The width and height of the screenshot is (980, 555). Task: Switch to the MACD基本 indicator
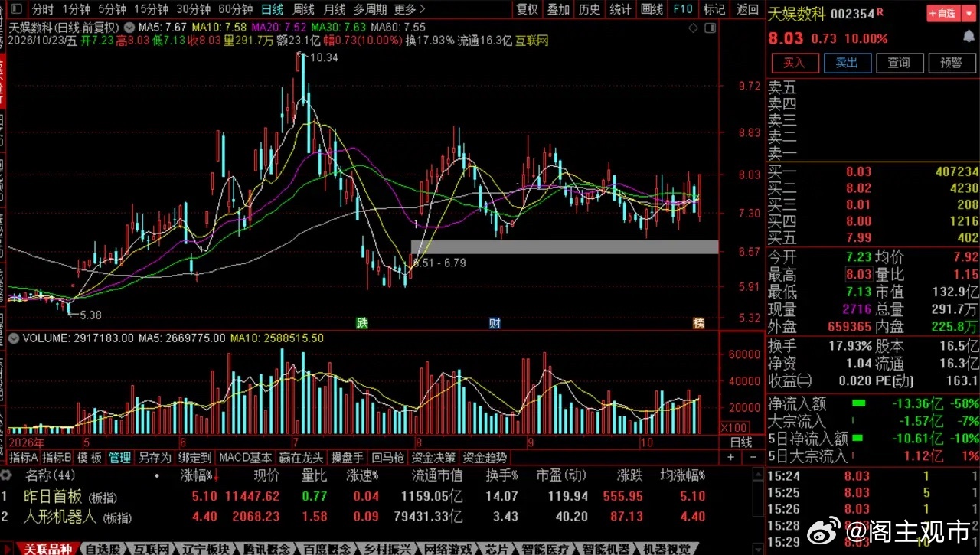click(245, 458)
